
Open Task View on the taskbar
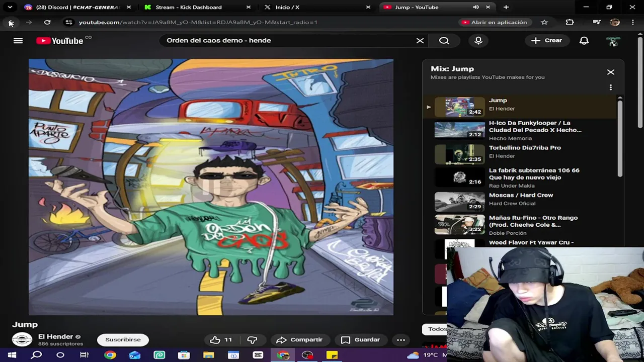pyautogui.click(x=85, y=355)
